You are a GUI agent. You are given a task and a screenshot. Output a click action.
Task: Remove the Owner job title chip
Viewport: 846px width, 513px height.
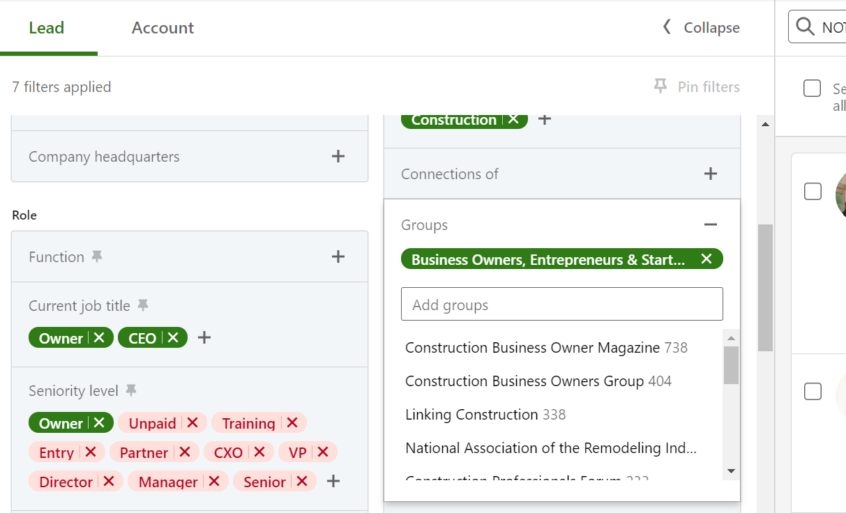click(99, 338)
